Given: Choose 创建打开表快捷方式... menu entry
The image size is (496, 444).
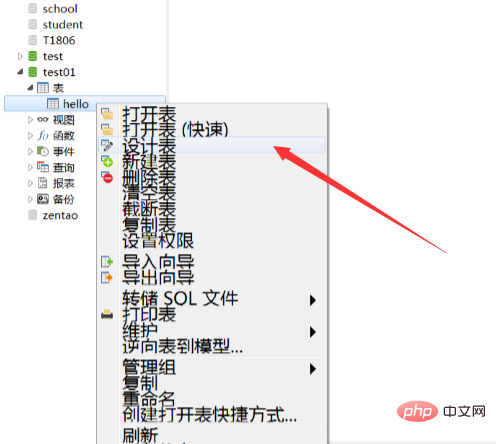Looking at the screenshot, I should (212, 414).
